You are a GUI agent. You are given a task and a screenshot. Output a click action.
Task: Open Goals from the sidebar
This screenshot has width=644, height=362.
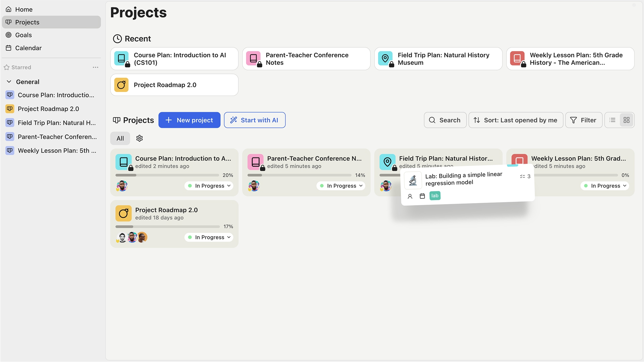[x=23, y=35]
